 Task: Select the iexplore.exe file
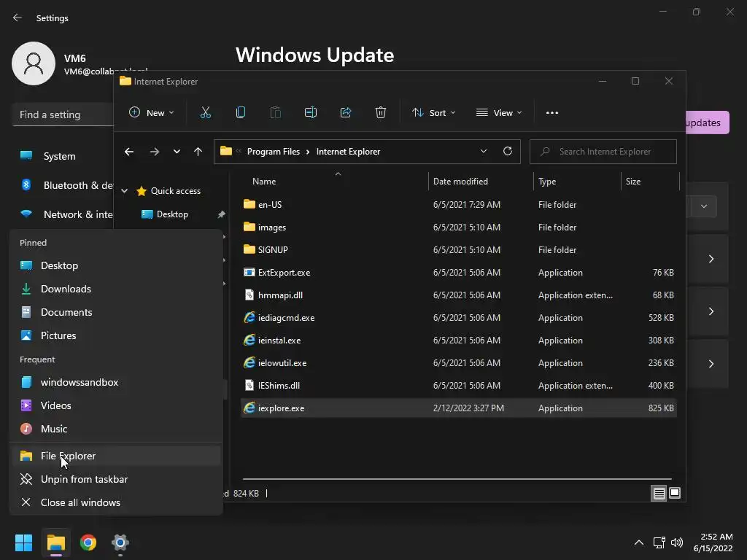point(458,408)
